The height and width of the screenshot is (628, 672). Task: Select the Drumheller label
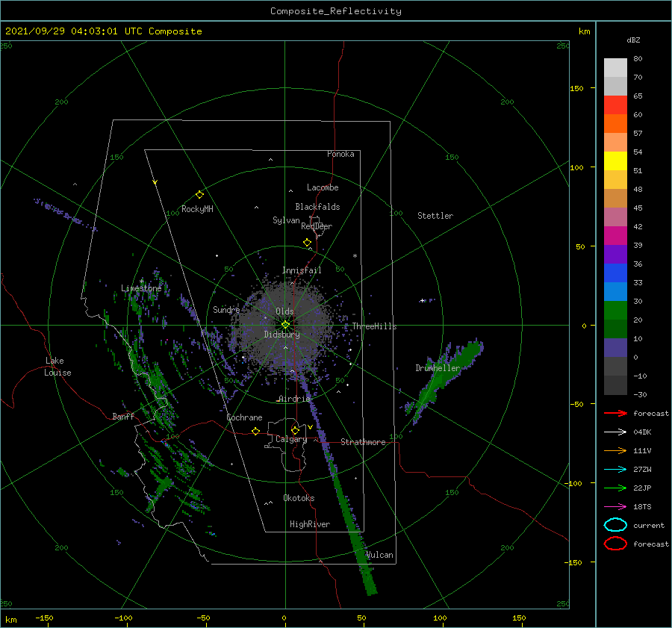pyautogui.click(x=438, y=368)
